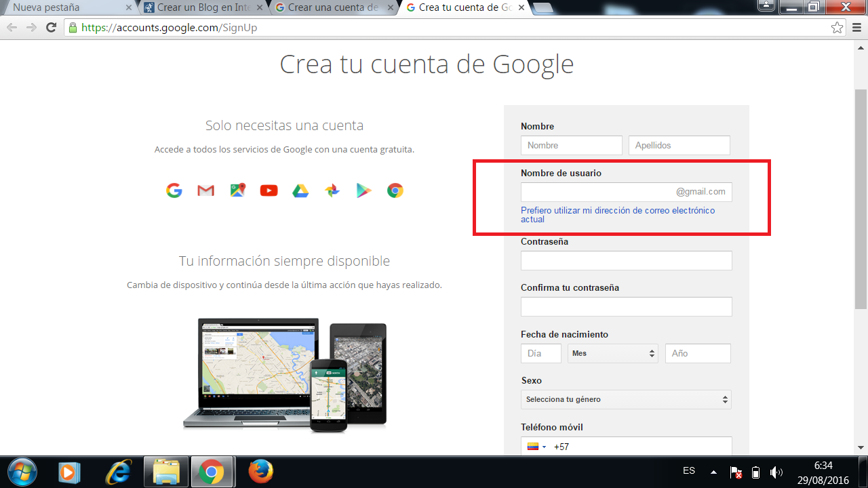Click the Solo necesitas una cuenta heading
The height and width of the screenshot is (488, 868).
[284, 125]
